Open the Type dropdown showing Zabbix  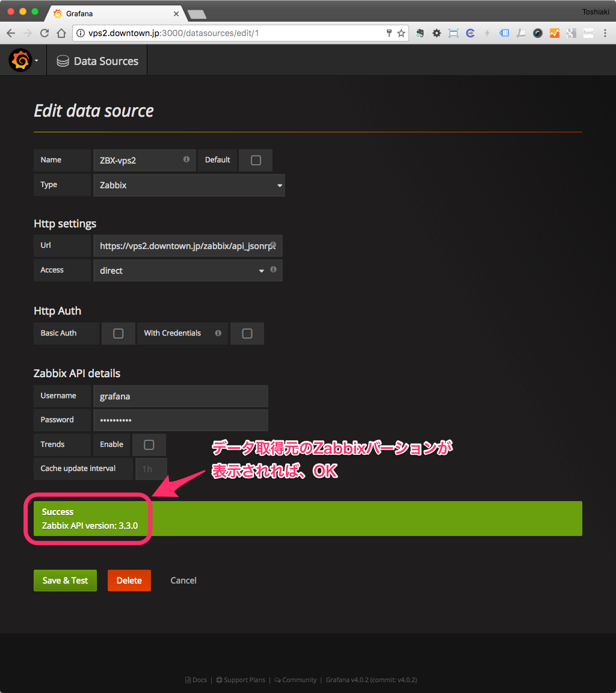[189, 185]
